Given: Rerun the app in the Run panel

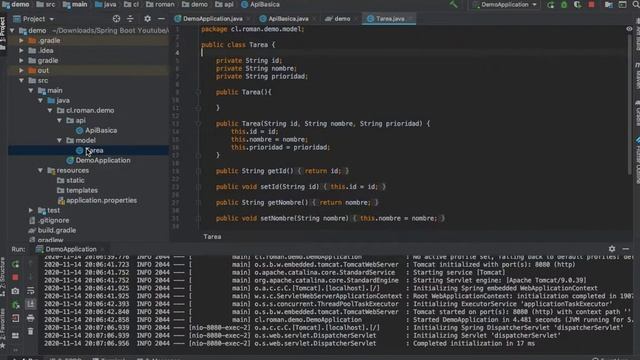Looking at the screenshot, I should (15, 264).
